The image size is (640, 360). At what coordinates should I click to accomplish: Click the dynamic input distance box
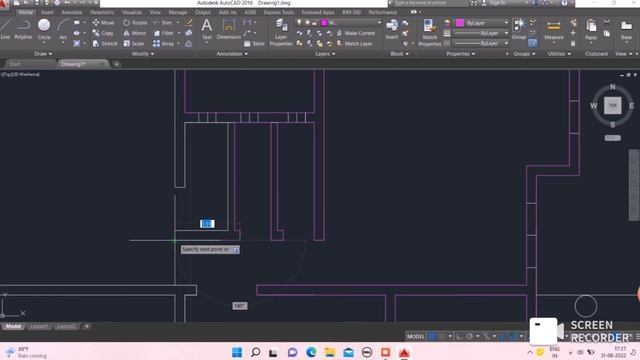[207, 224]
